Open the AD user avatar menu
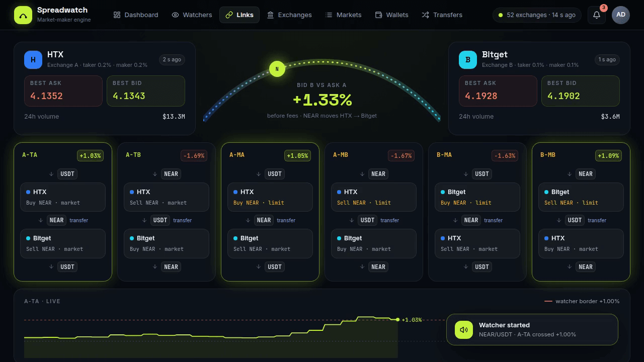 621,15
